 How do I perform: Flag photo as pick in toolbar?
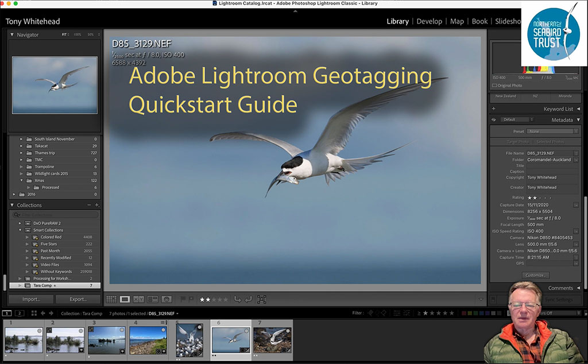183,299
